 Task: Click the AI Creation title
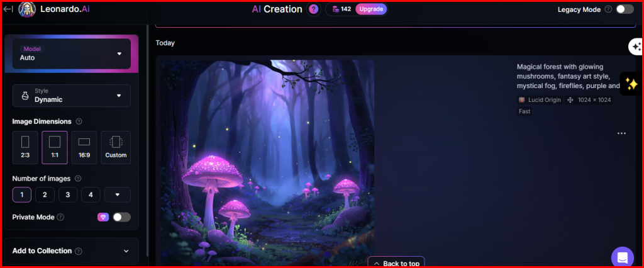(277, 9)
